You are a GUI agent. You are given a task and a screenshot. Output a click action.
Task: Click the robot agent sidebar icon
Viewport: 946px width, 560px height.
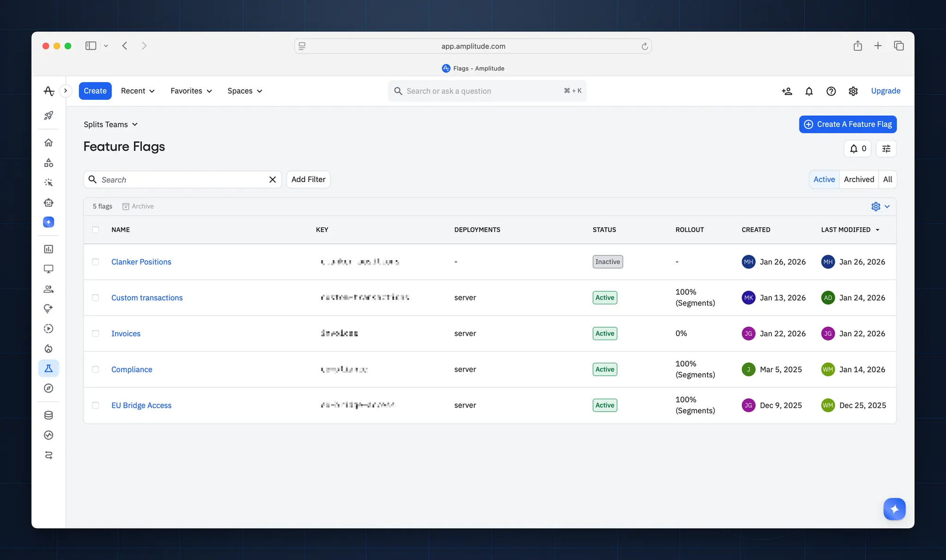[x=48, y=202]
